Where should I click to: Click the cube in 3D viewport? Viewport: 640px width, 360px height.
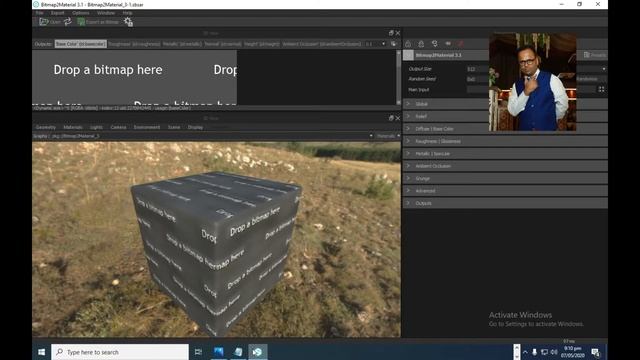(216, 252)
